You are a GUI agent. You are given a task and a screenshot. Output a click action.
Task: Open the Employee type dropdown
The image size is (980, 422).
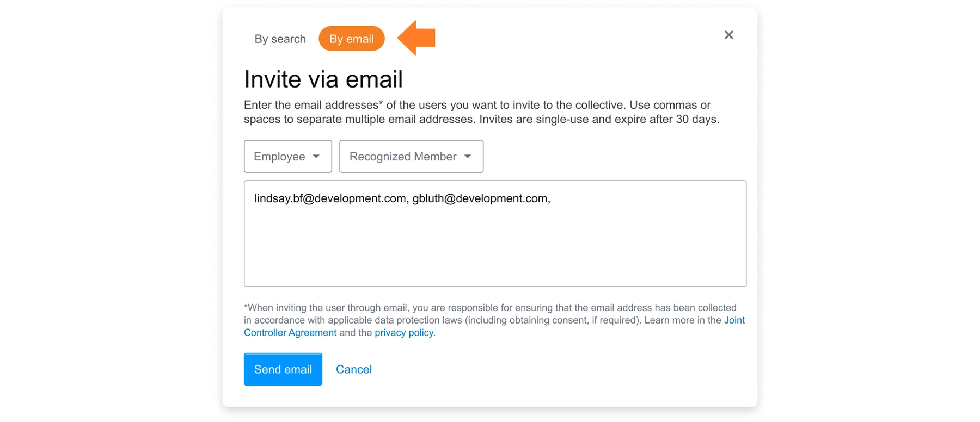pos(288,157)
